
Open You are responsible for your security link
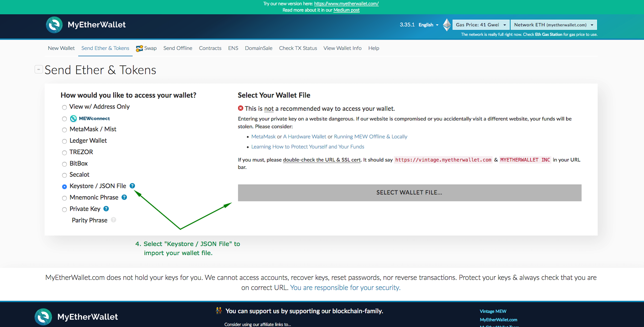tap(345, 288)
